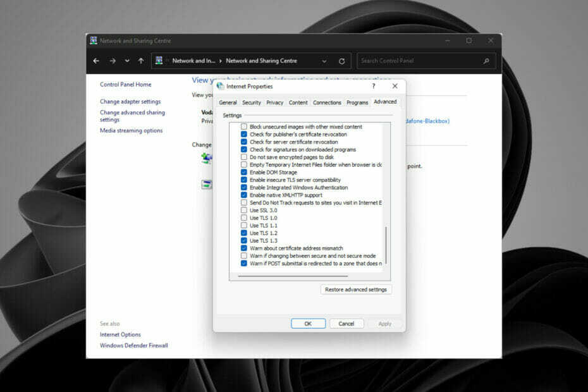Toggle Warn about certificate address mismatch

(x=244, y=248)
